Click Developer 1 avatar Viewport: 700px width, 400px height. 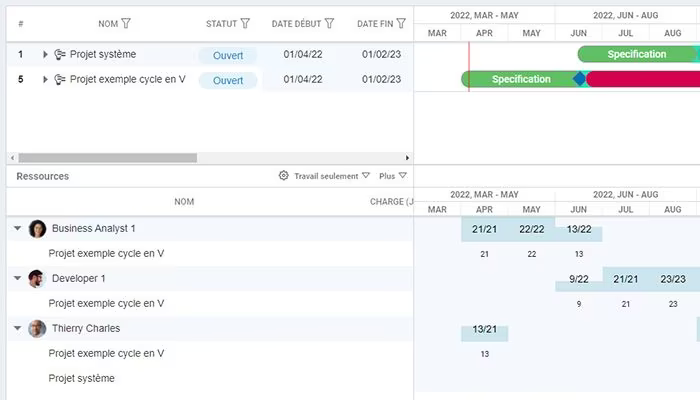point(37,279)
